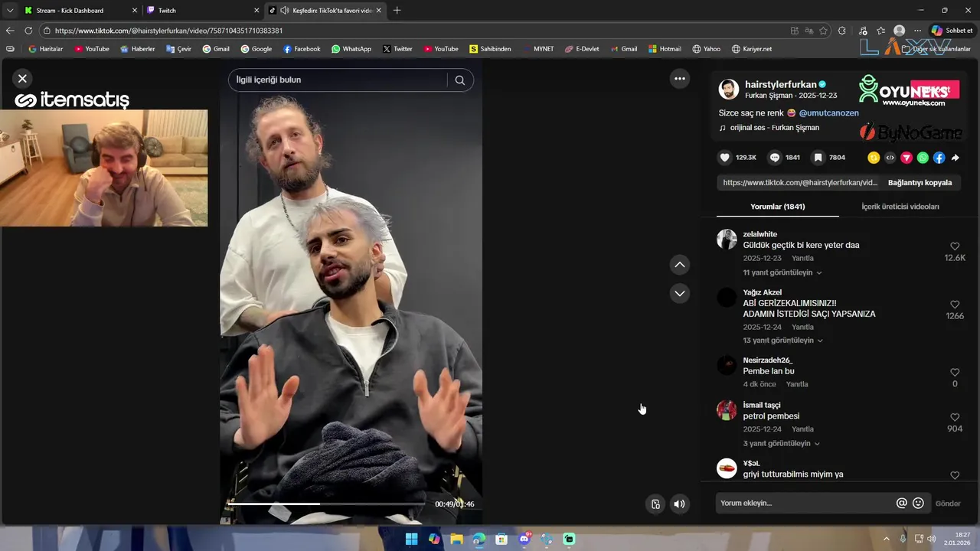Open hairstylerfurkan profile name link

(x=780, y=84)
